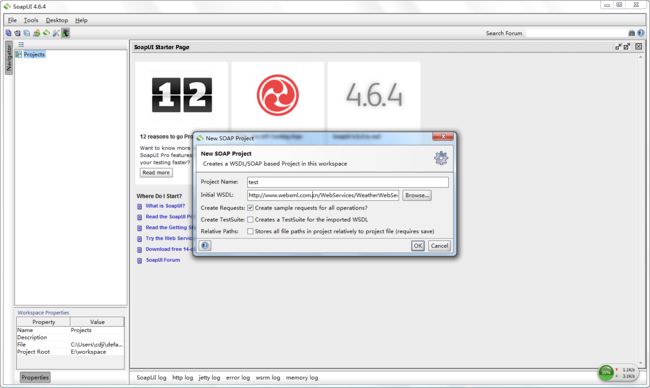650x388 pixels.
Task: Click the Browse... button for Initial WSDL
Action: click(417, 195)
